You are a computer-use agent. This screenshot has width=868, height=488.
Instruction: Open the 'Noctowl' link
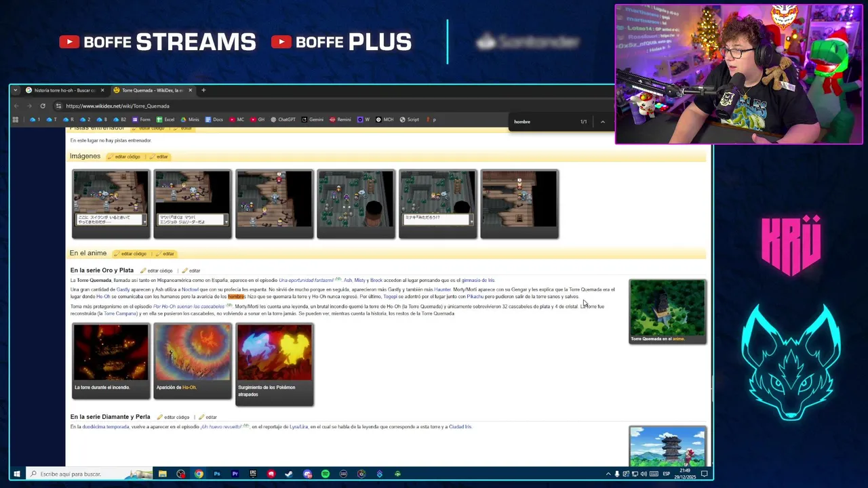(190, 289)
